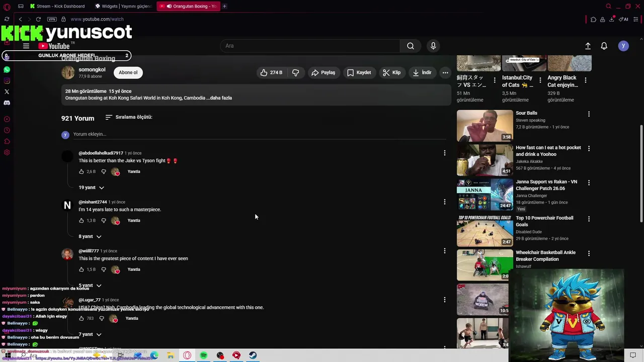Start voice search with the microphone icon

(x=433, y=46)
